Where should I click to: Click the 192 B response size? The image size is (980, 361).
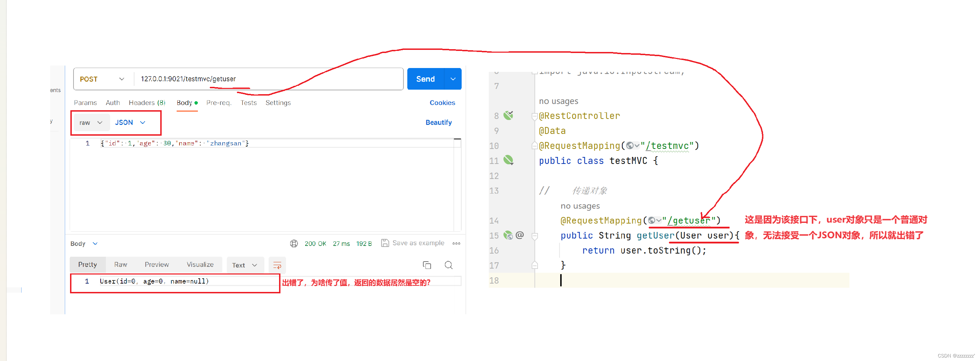point(364,244)
